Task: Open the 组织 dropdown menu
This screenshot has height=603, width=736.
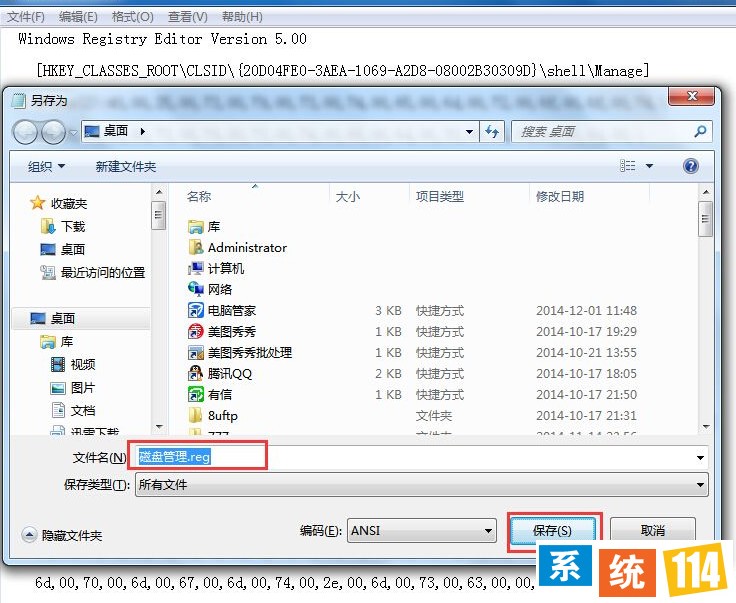Action: (46, 166)
